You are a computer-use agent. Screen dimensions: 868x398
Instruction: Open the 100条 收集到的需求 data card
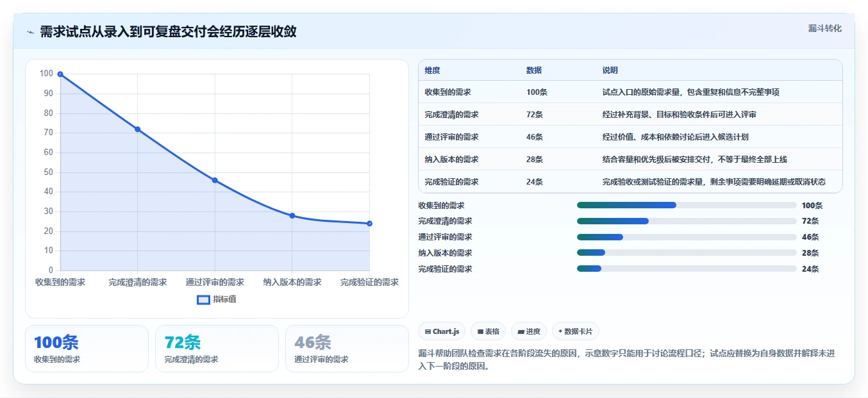click(x=87, y=349)
